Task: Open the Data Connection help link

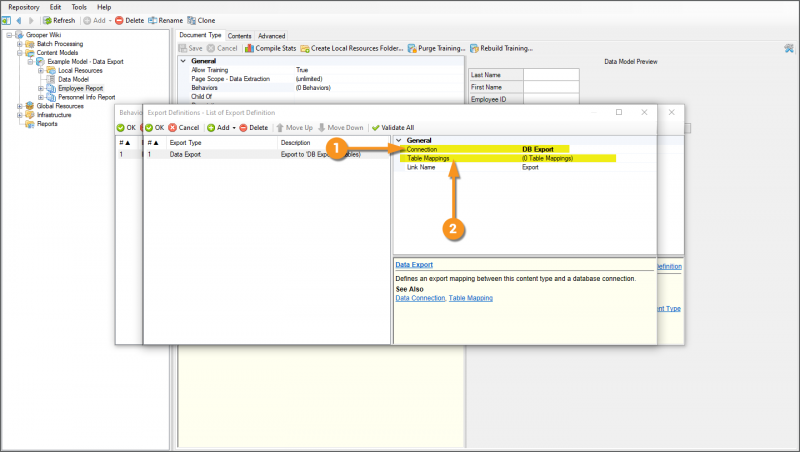Action: tap(420, 298)
